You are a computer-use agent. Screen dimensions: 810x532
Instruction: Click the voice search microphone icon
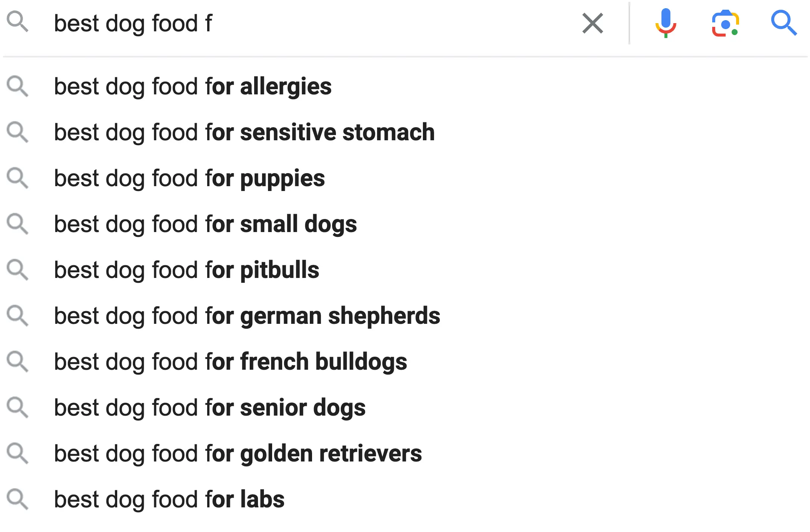(666, 23)
